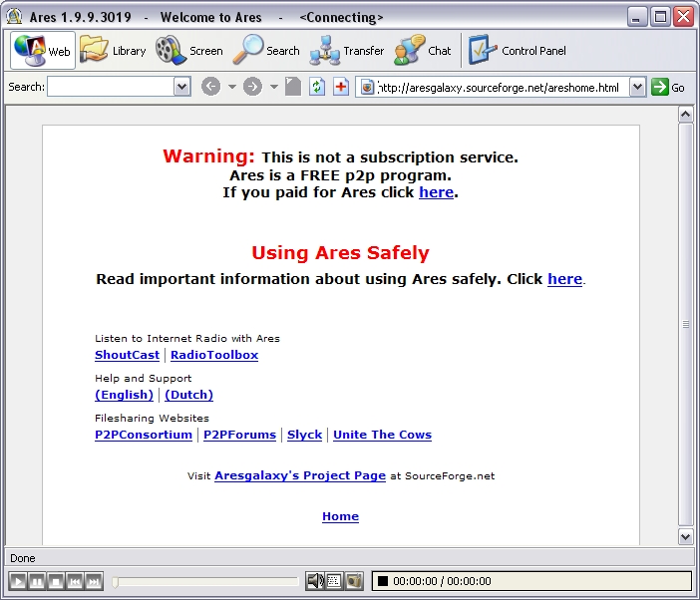700x600 pixels.
Task: Click the green Go button
Action: 668,87
